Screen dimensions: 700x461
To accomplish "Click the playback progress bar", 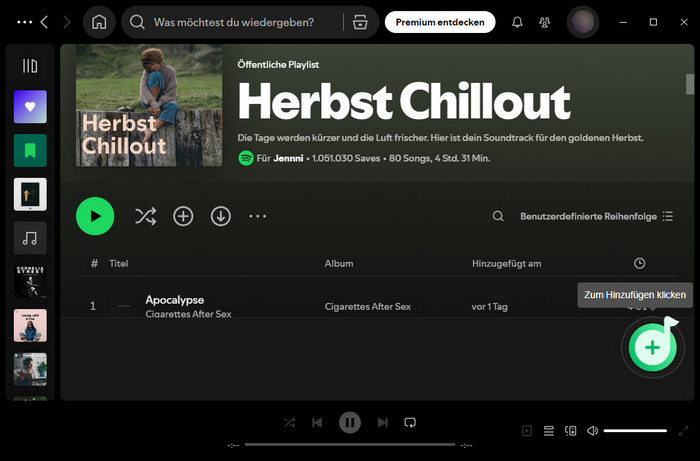I will (350, 444).
